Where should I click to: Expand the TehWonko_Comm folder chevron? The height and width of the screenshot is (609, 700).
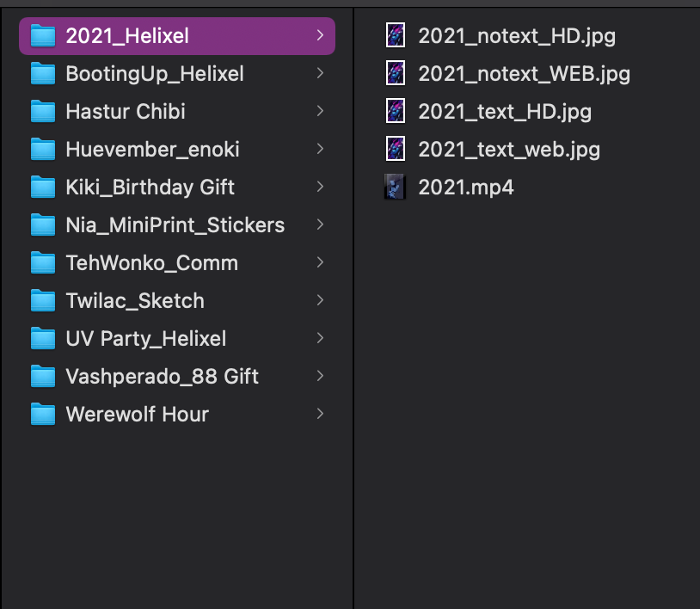[320, 263]
